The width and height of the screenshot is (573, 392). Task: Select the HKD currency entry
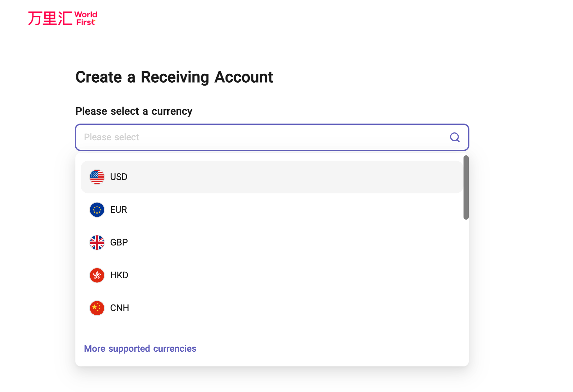(x=119, y=275)
